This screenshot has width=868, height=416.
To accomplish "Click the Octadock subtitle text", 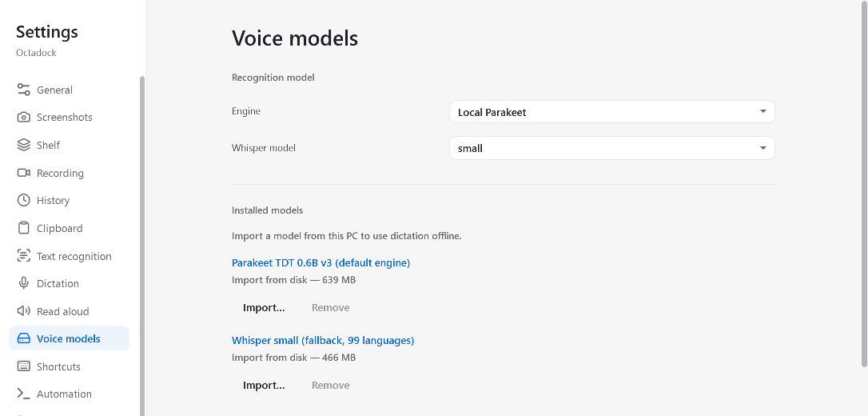I will (36, 53).
